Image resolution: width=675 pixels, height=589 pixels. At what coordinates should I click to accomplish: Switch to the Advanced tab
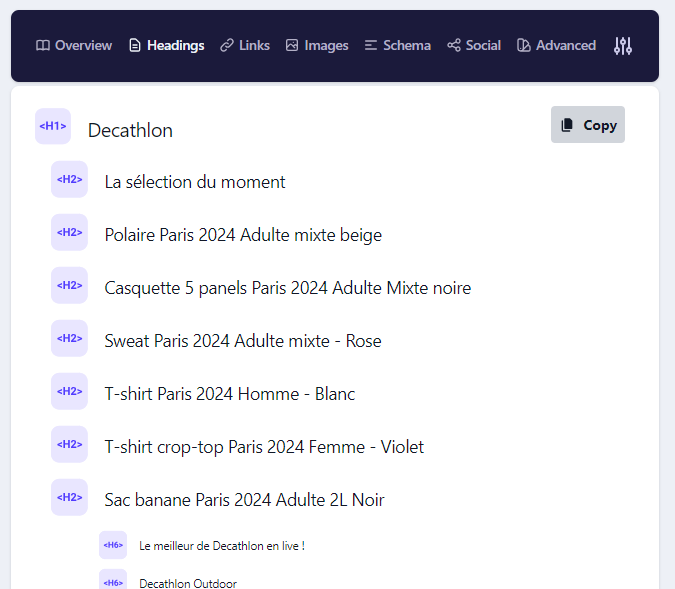click(x=556, y=45)
